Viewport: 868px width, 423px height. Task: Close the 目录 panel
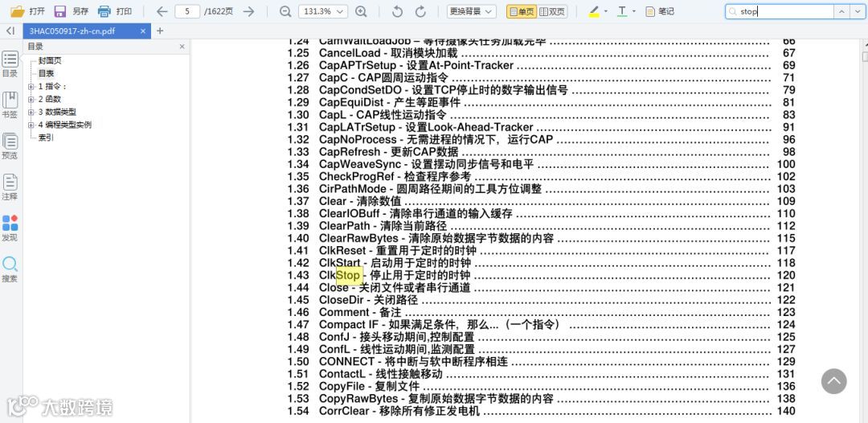[182, 47]
